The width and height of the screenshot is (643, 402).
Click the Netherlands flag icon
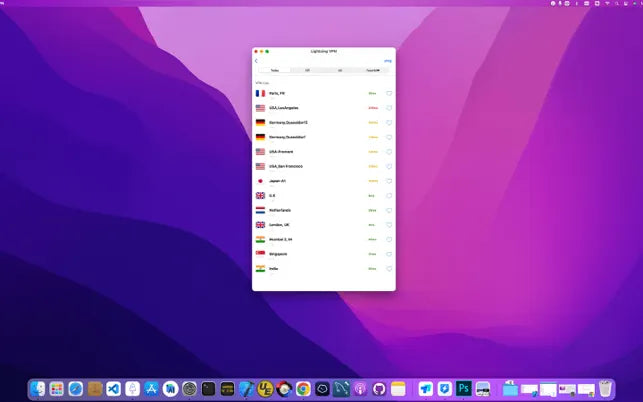pyautogui.click(x=260, y=210)
